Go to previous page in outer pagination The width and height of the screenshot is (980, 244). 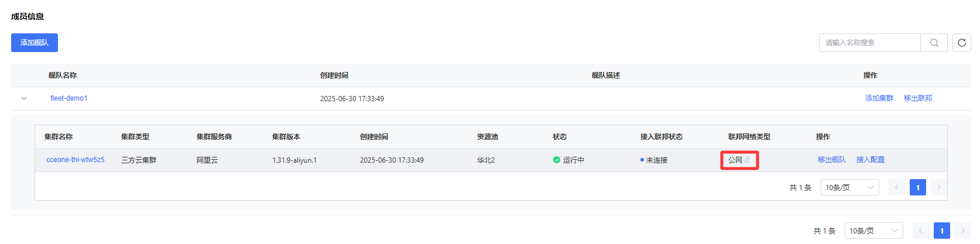tap(921, 231)
